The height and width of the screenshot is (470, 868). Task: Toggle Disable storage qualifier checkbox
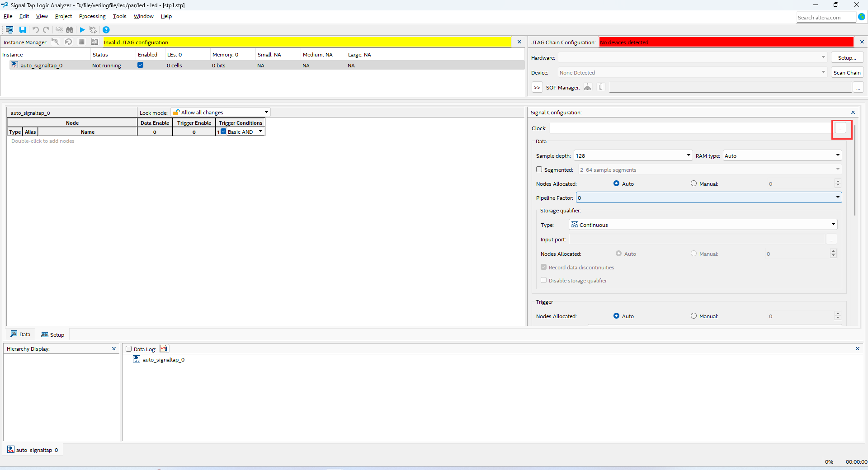pos(544,280)
